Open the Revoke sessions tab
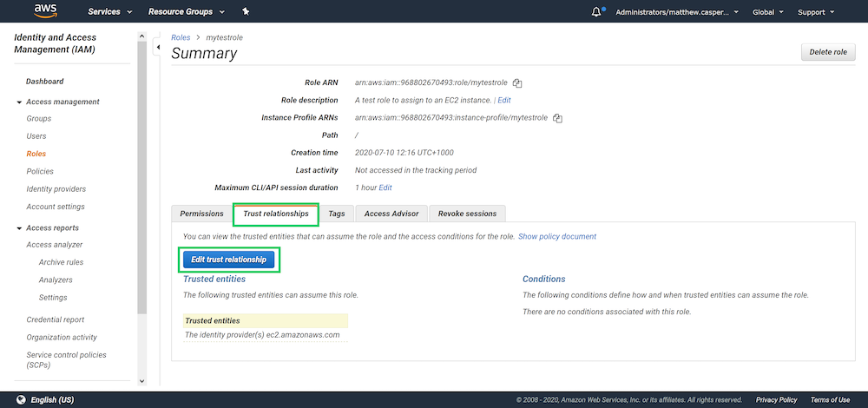 [468, 214]
